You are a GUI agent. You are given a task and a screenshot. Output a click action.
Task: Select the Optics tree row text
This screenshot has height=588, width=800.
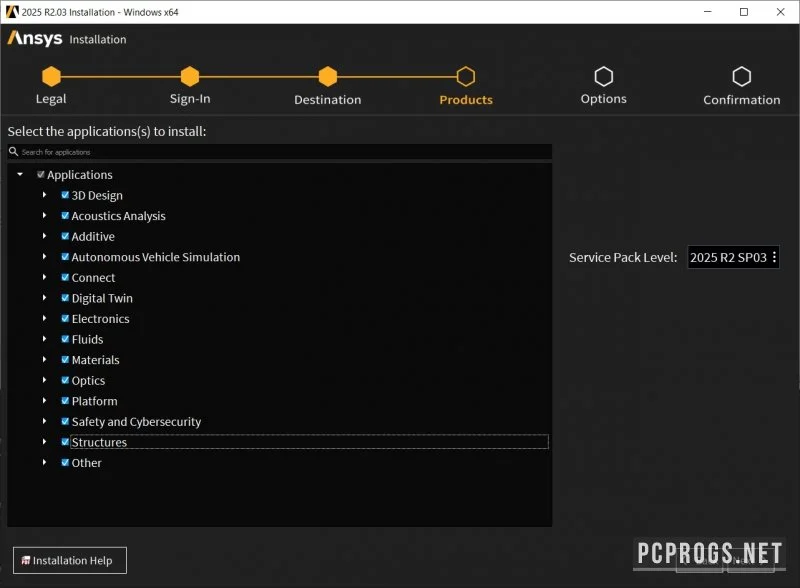88,380
